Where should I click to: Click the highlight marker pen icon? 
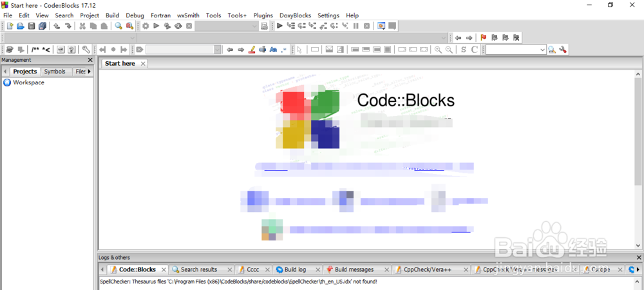[x=252, y=50]
